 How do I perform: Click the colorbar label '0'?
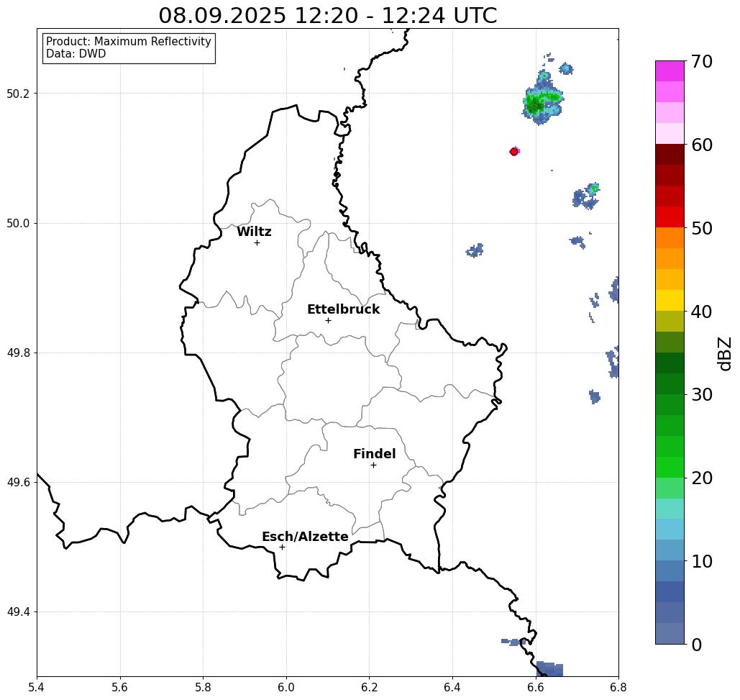pyautogui.click(x=697, y=645)
